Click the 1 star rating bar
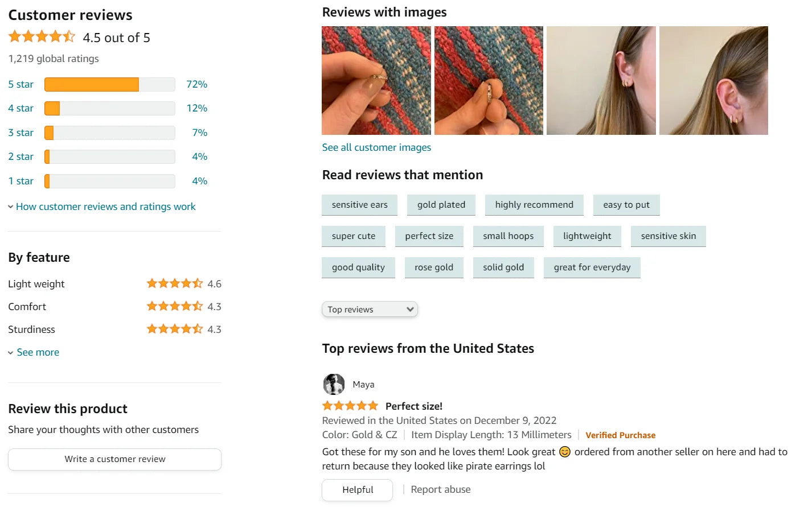This screenshot has height=507, width=812. click(109, 181)
